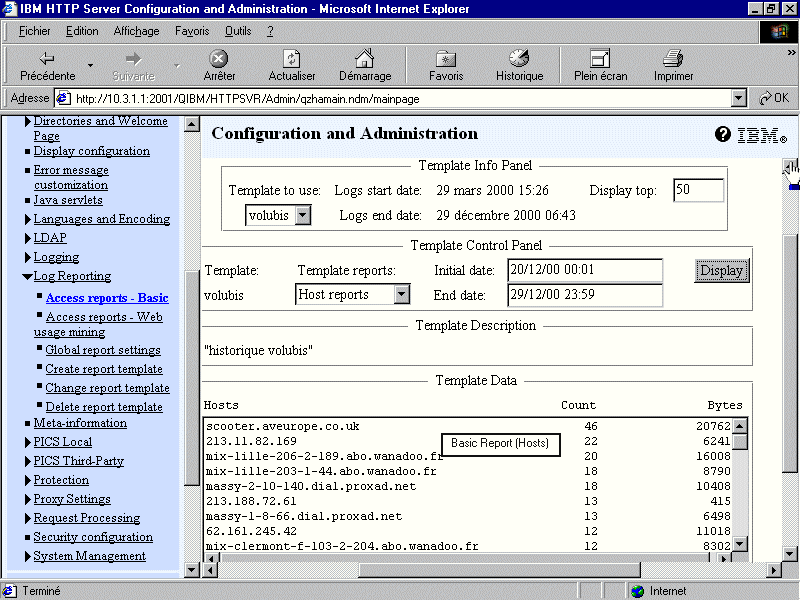Expand the LDAP section
This screenshot has height=600, width=800.
pos(28,238)
